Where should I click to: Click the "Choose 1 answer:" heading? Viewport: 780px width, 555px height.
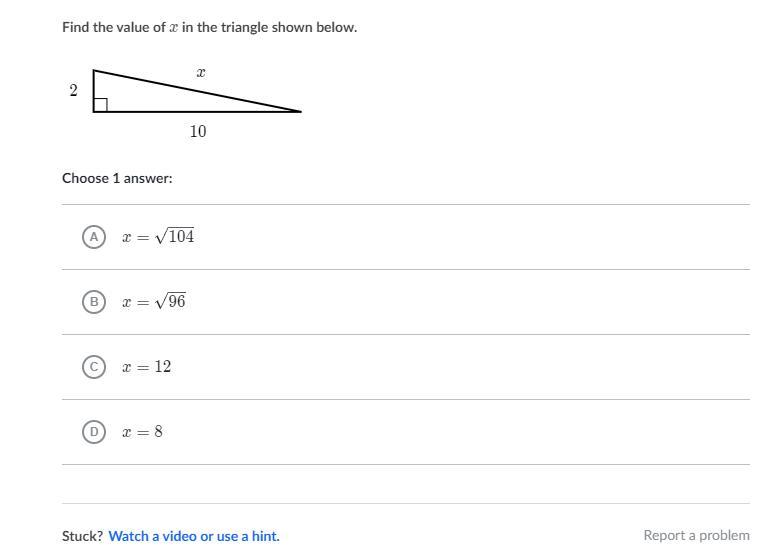117,178
